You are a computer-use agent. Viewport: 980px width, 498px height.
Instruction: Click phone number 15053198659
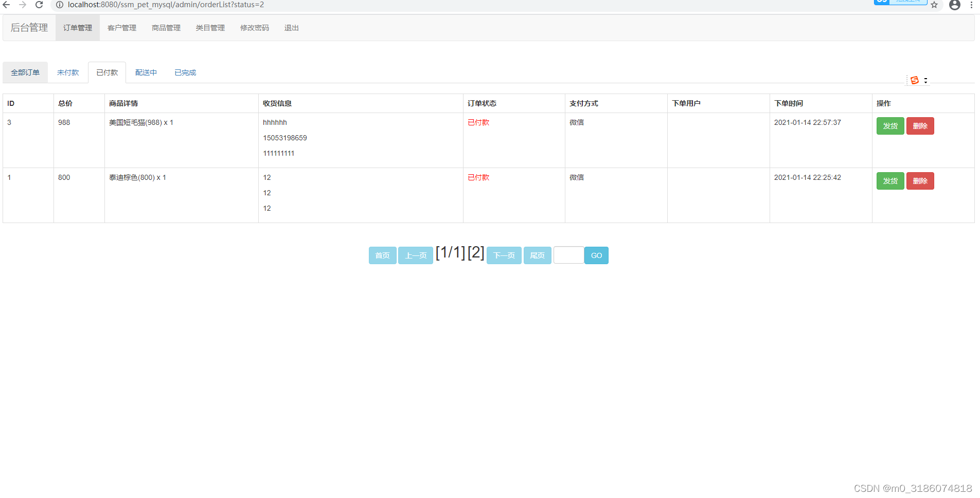[x=285, y=138]
